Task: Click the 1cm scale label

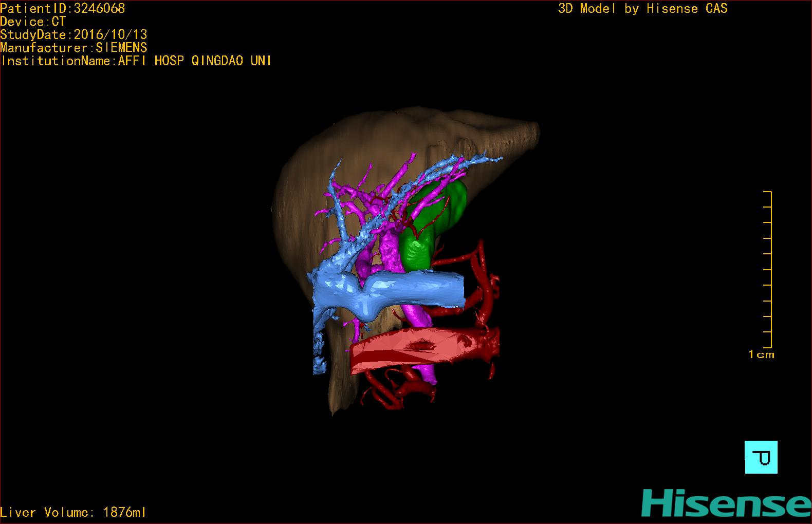Action: (761, 354)
